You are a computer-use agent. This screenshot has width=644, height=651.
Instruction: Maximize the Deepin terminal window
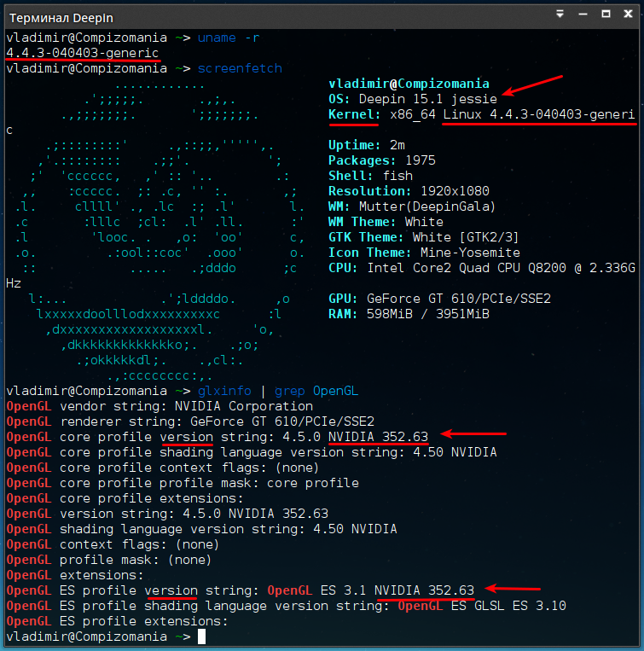tap(606, 15)
